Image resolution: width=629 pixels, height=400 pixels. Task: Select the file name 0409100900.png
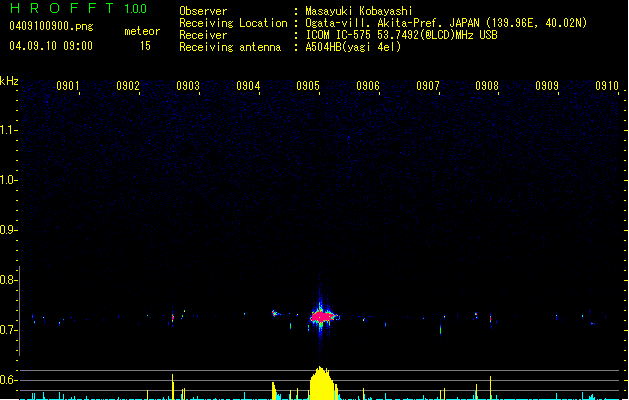(x=51, y=26)
